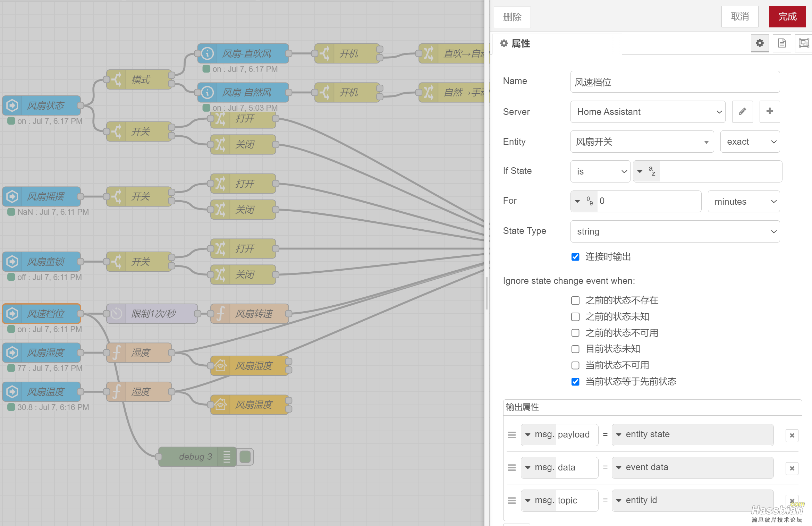The image size is (812, 526).
Task: Open the Server dropdown Home Assistant
Action: (x=648, y=112)
